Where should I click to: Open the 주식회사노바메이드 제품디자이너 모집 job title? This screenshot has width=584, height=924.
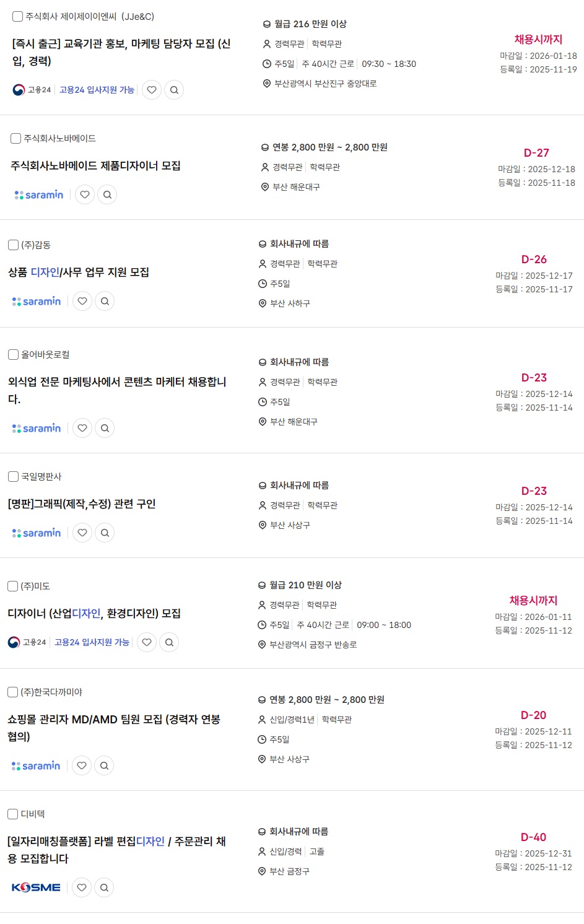pyautogui.click(x=95, y=165)
